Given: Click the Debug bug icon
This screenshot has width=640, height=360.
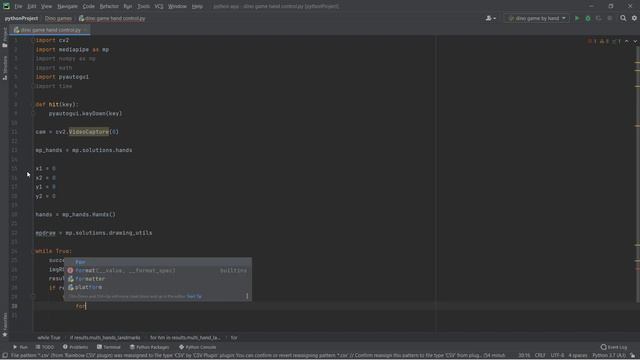Looking at the screenshot, I should pos(588,18).
